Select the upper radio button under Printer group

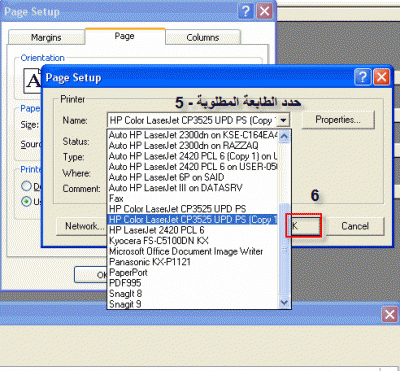click(26, 186)
